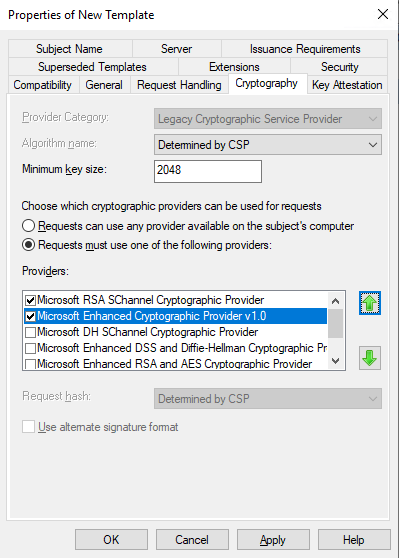Viewport: 399px width, 558px height.
Task: Click the Apply button
Action: pyautogui.click(x=273, y=540)
